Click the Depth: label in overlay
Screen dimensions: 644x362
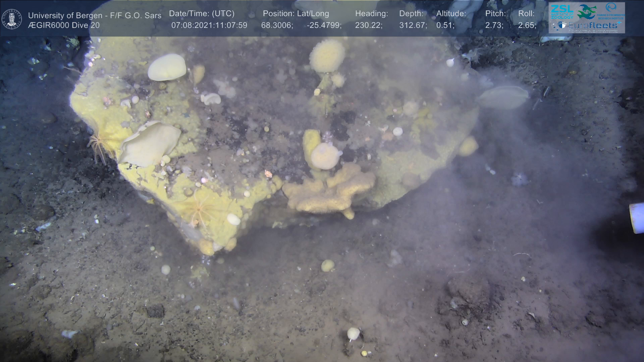tap(411, 14)
